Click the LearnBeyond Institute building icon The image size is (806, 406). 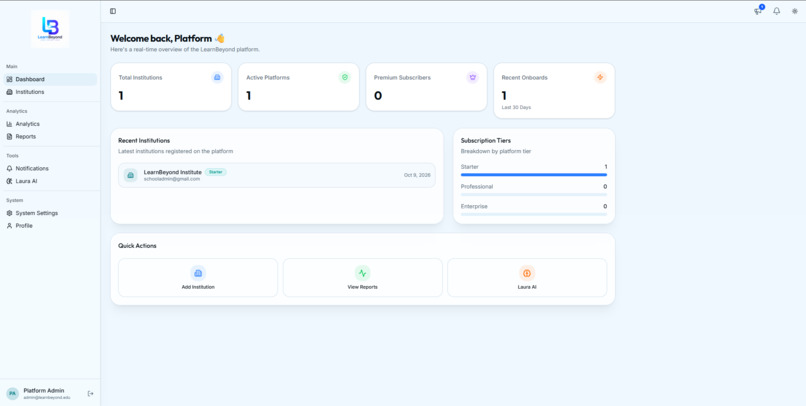[131, 175]
